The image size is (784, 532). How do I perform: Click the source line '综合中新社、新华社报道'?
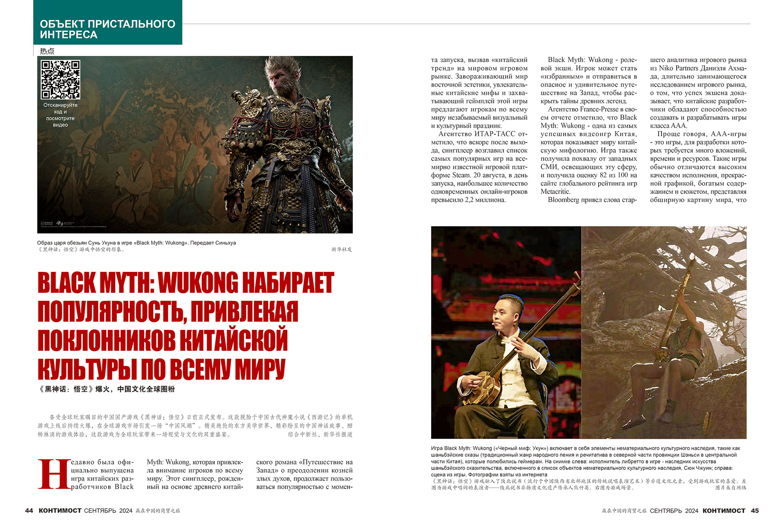click(x=320, y=434)
